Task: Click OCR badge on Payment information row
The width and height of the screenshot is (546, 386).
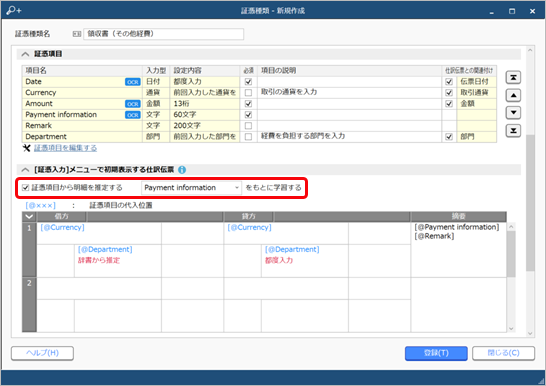Action: (133, 115)
